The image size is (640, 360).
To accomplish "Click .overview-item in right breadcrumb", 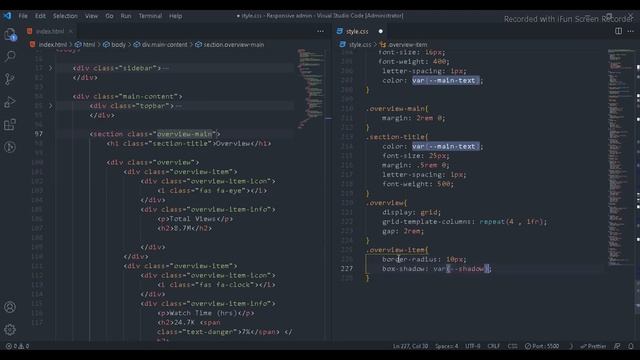I will tap(408, 44).
